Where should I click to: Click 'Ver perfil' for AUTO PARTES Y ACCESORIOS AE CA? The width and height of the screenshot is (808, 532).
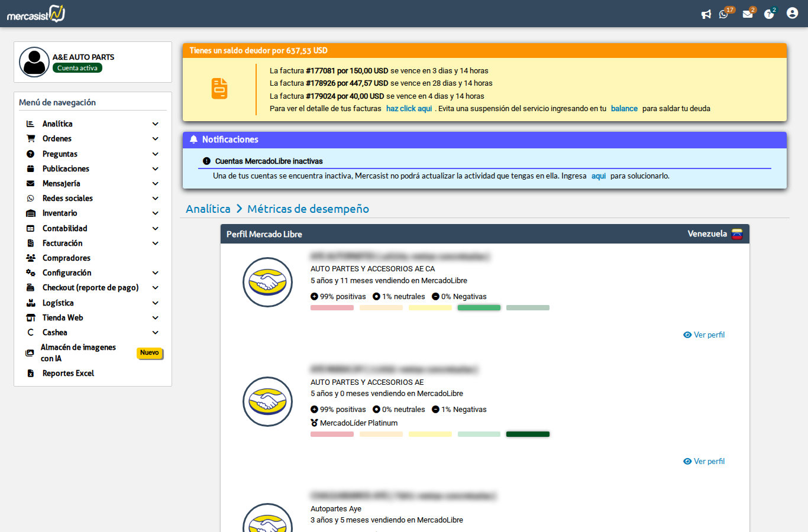tap(704, 335)
